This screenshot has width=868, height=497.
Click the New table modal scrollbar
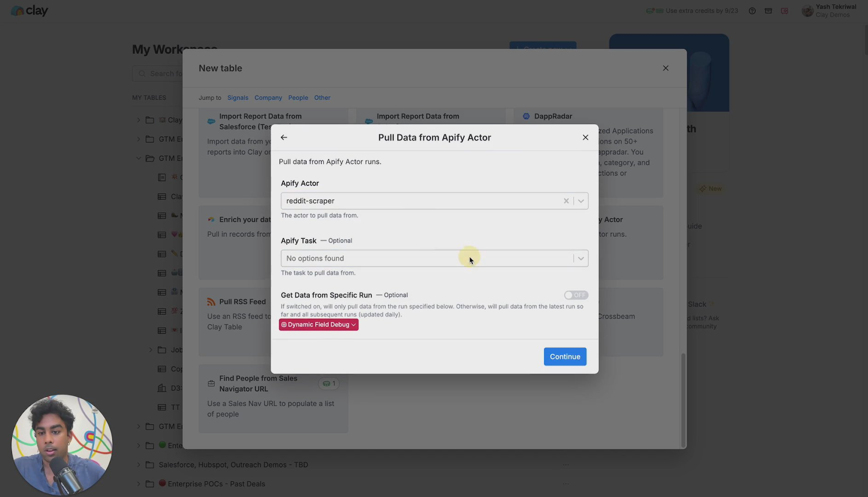(x=683, y=400)
